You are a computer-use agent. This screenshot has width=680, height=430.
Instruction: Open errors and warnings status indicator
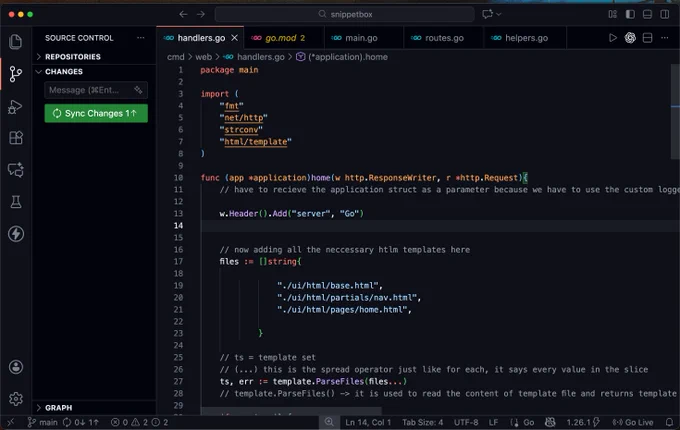139,422
